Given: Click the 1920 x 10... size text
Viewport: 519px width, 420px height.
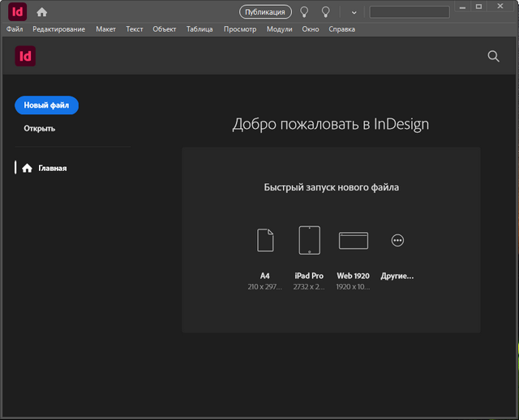Looking at the screenshot, I should (354, 286).
